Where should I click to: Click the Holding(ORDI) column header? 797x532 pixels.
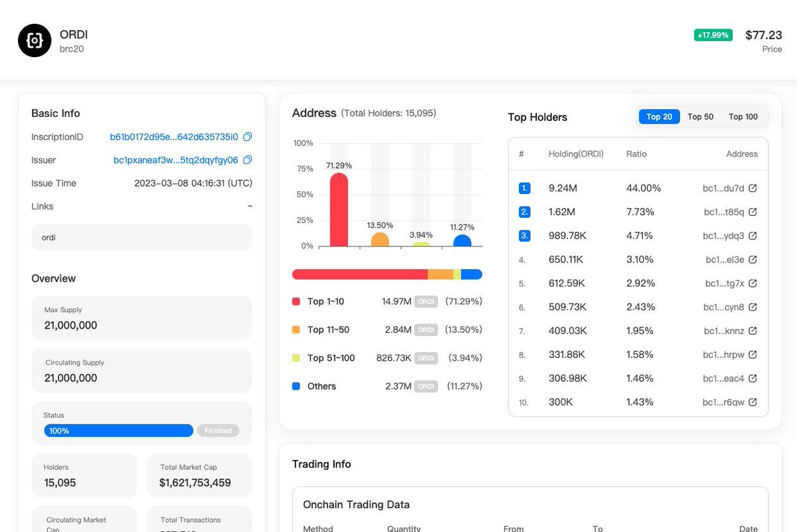click(x=576, y=153)
